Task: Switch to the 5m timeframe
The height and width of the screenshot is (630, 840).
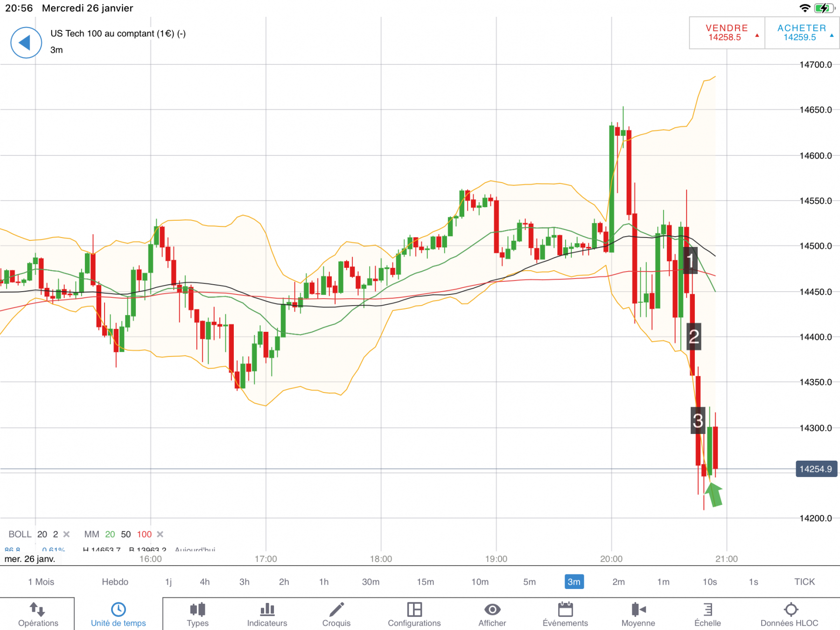Action: [529, 582]
